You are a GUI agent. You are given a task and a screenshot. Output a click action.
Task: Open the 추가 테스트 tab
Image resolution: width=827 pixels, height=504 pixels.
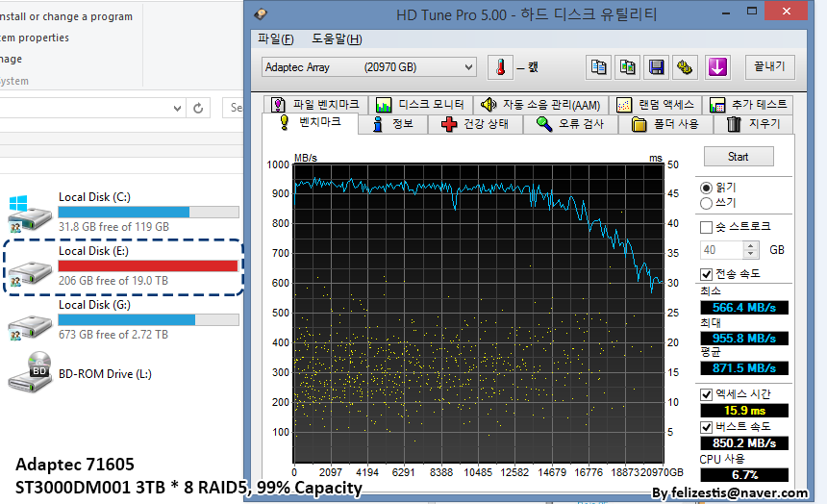click(x=748, y=105)
